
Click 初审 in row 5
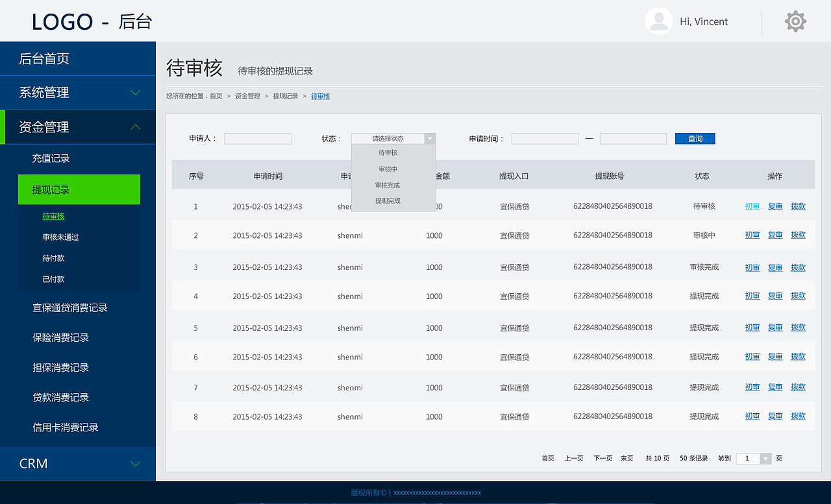[752, 328]
